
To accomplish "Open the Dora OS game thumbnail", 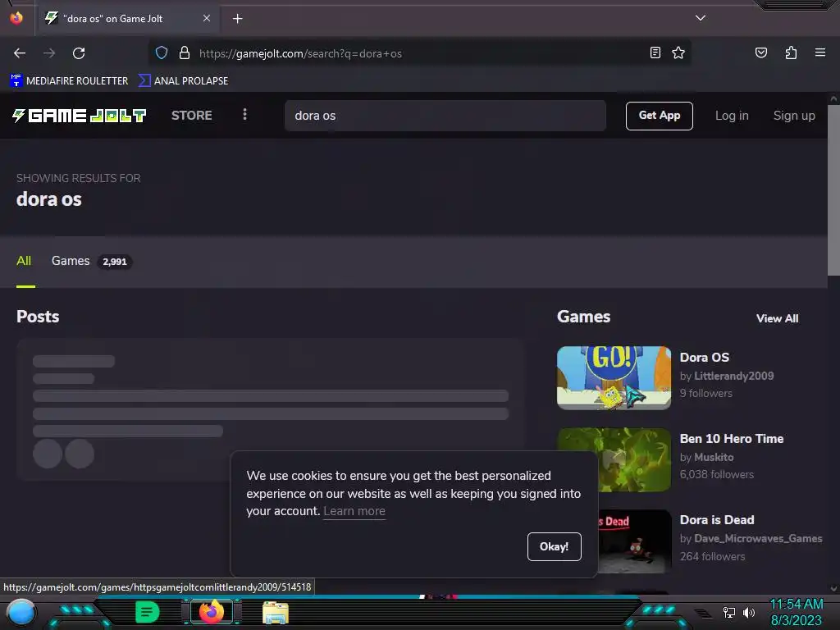I will click(x=614, y=377).
